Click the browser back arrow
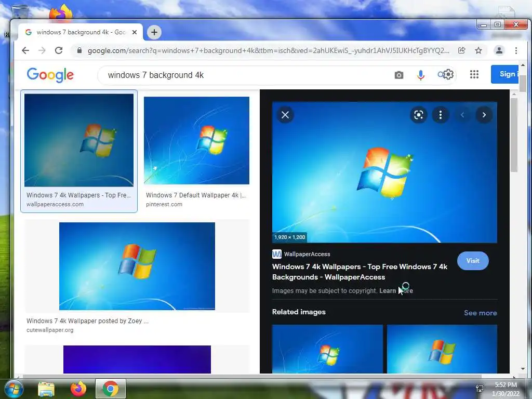The width and height of the screenshot is (532, 399). tap(25, 50)
